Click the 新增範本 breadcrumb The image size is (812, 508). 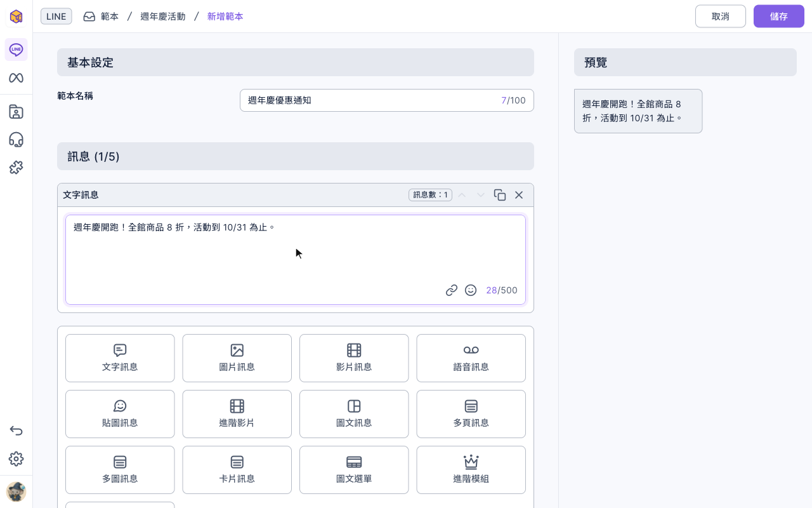225,17
